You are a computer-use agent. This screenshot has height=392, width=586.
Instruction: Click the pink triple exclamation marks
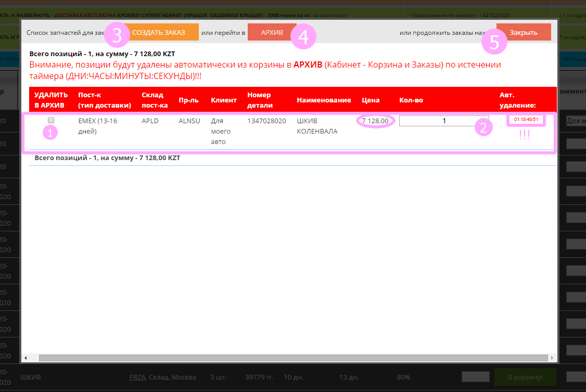coord(525,134)
